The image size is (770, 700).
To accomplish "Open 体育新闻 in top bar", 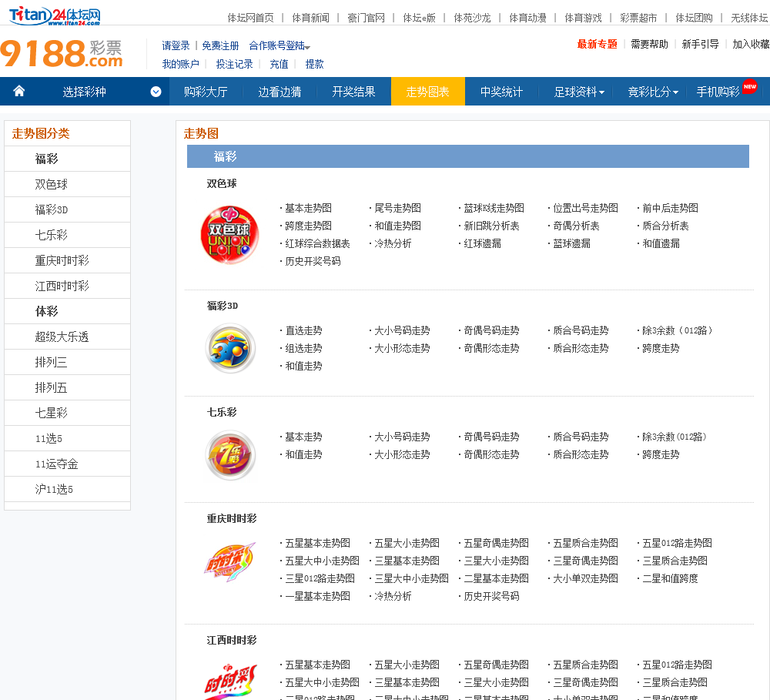I will tap(310, 18).
